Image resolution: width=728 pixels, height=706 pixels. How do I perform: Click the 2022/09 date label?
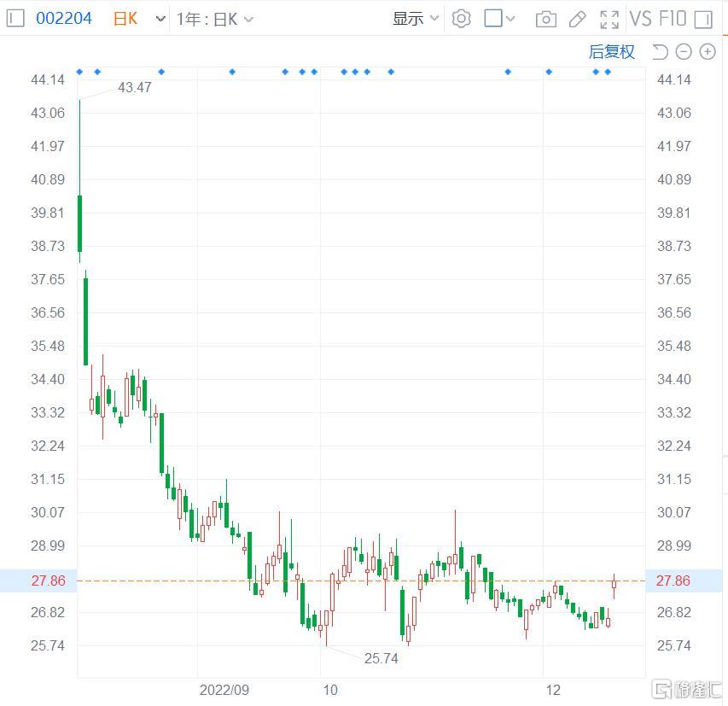click(224, 691)
